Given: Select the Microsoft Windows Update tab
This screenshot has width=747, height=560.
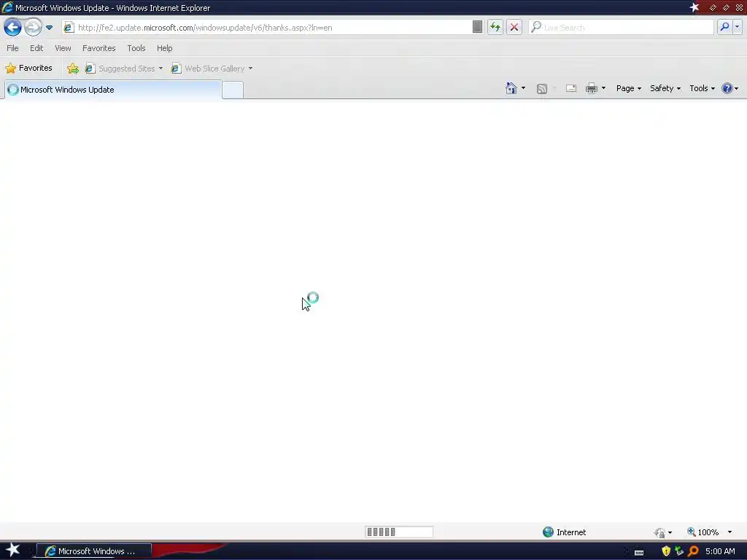Looking at the screenshot, I should 113,90.
